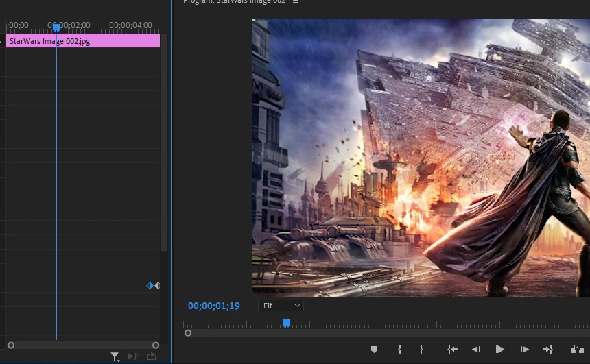
Task: Click the Effect Controls vertical scrollbar
Action: pos(164,143)
